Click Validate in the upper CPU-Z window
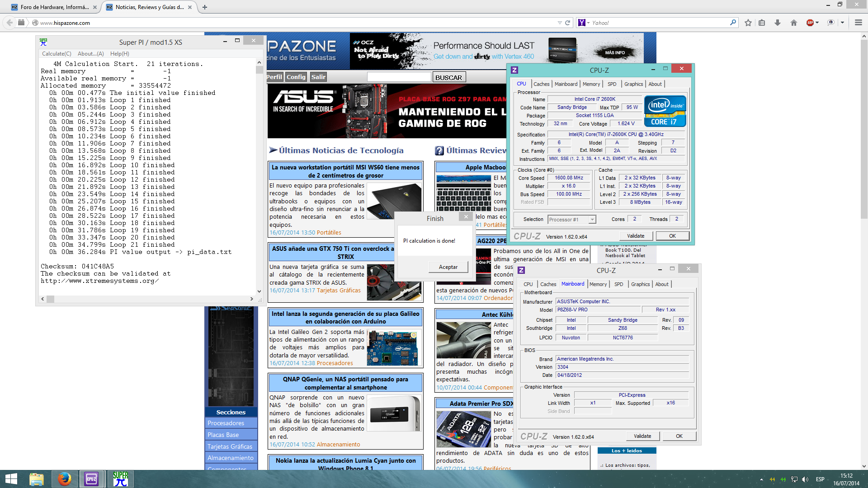The image size is (868, 488). 635,236
